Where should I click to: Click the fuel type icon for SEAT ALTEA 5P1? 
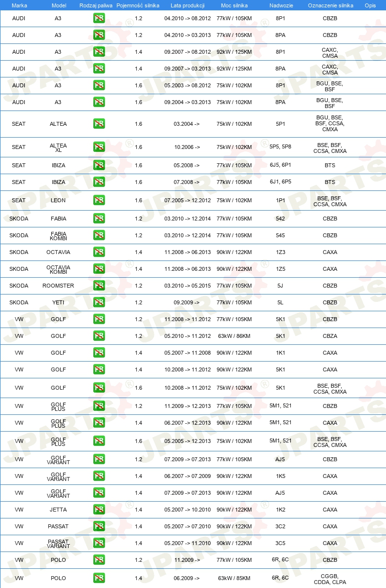(99, 124)
